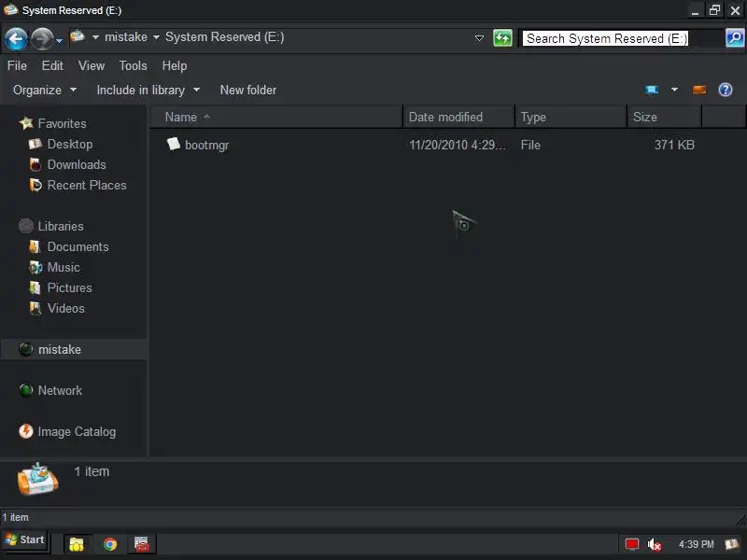Image resolution: width=747 pixels, height=560 pixels.
Task: Click the Favorites star icon
Action: click(x=26, y=123)
